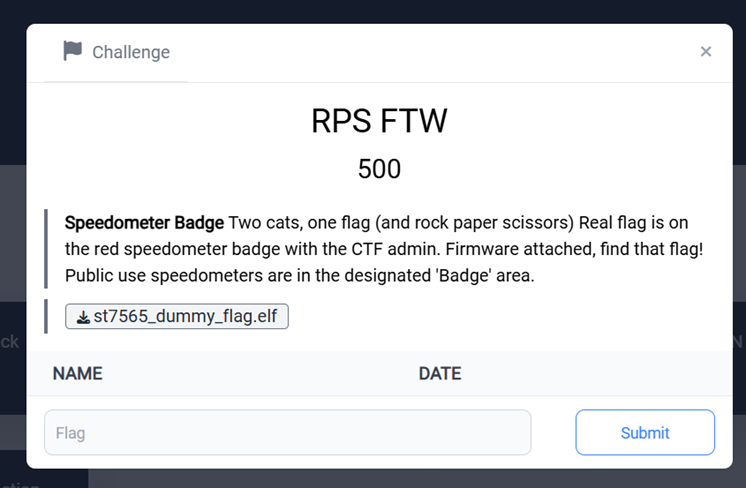Viewport: 746px width, 488px height.
Task: Download the st7565_dummy_flag.elf file
Action: (177, 316)
